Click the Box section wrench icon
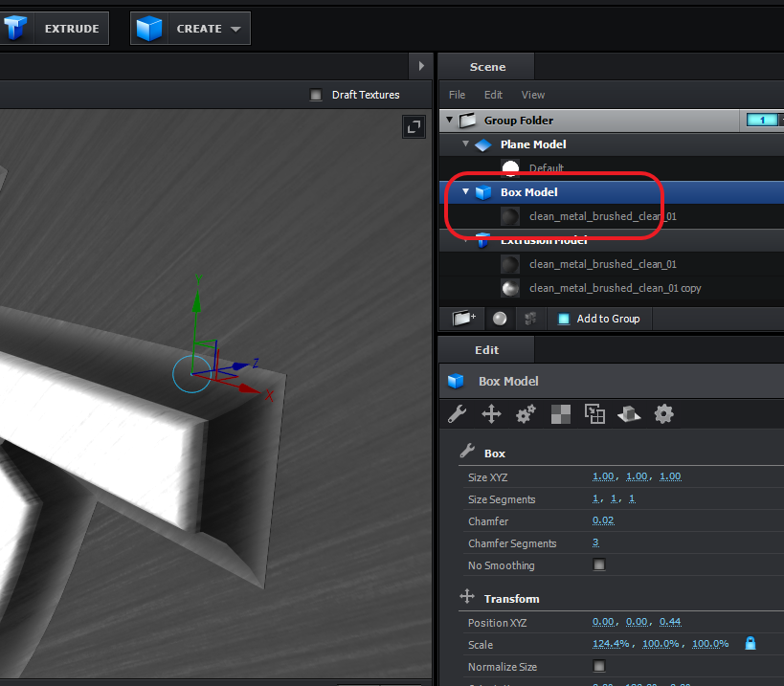784x686 pixels. pyautogui.click(x=467, y=452)
